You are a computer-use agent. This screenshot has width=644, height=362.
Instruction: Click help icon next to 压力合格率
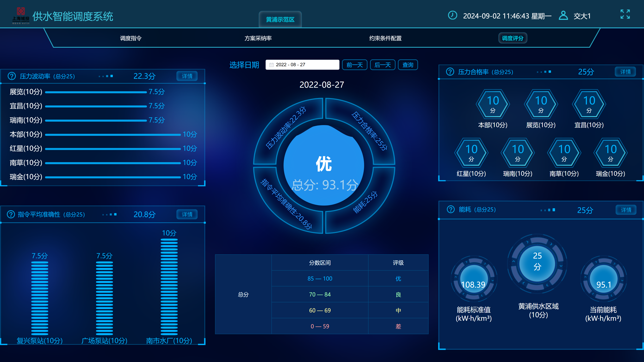click(x=450, y=72)
